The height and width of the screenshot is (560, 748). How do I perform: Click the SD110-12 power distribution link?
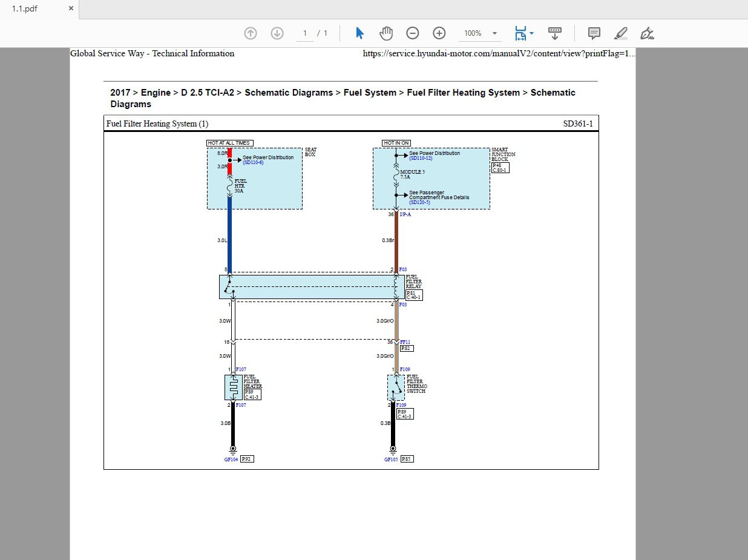coord(421,158)
